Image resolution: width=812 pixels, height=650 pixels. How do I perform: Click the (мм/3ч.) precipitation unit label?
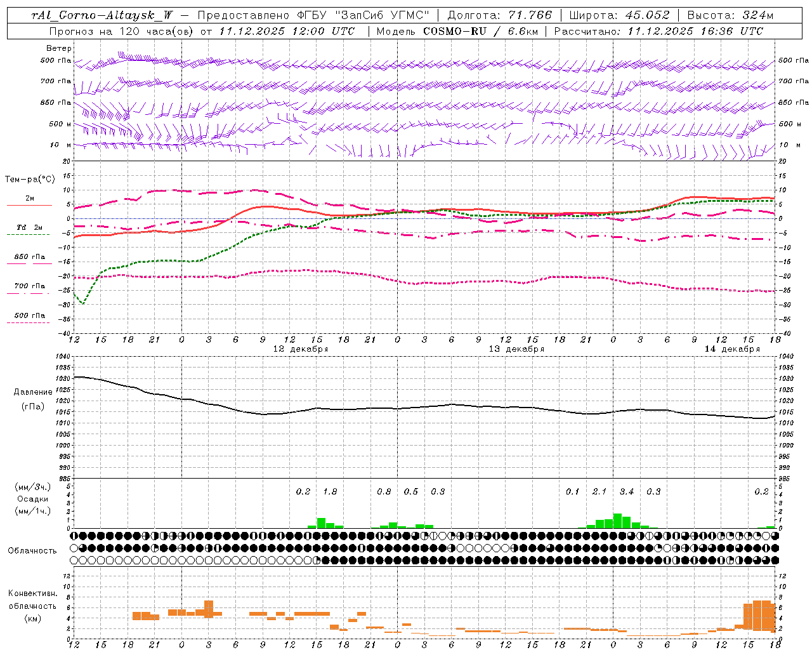[x=33, y=487]
